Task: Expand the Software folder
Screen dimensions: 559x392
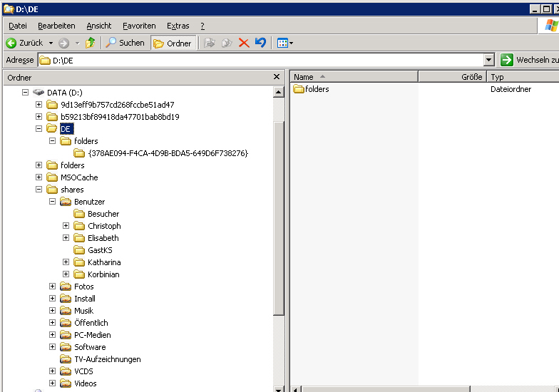Action: (52, 346)
